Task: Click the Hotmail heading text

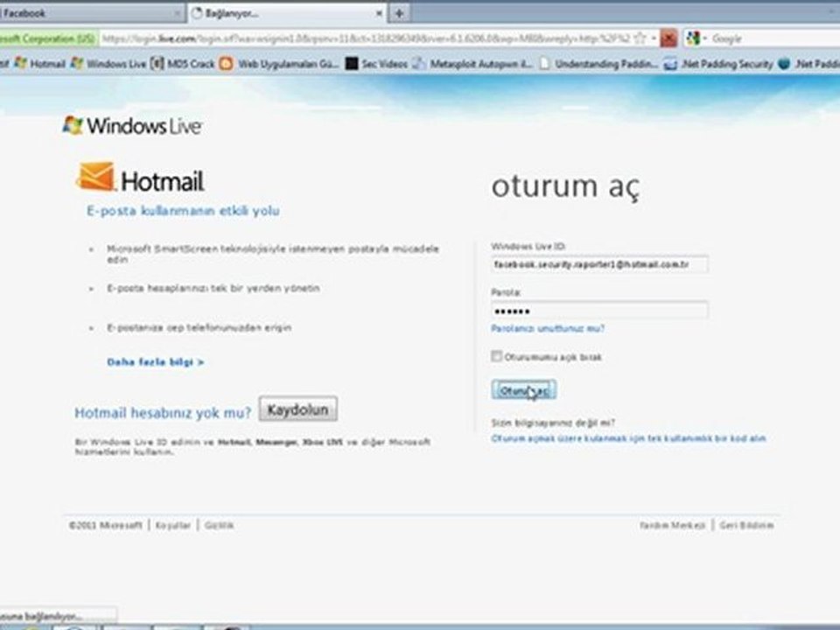Action: pyautogui.click(x=163, y=181)
